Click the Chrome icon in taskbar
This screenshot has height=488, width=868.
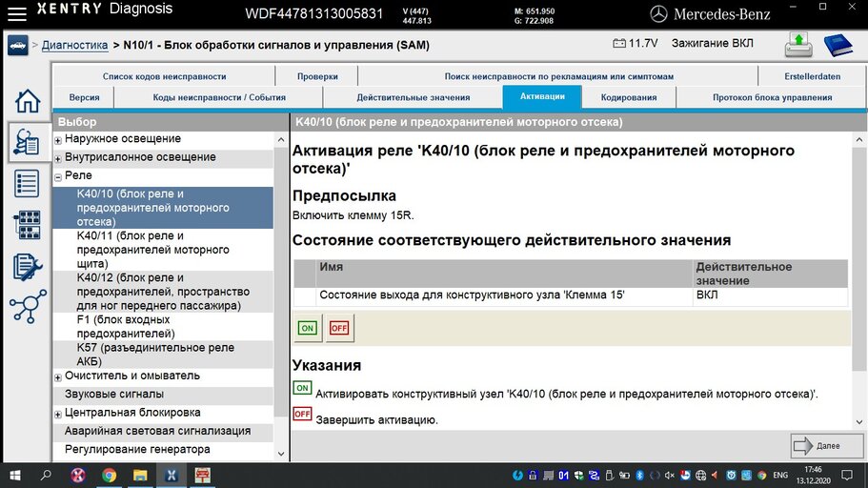coord(109,475)
